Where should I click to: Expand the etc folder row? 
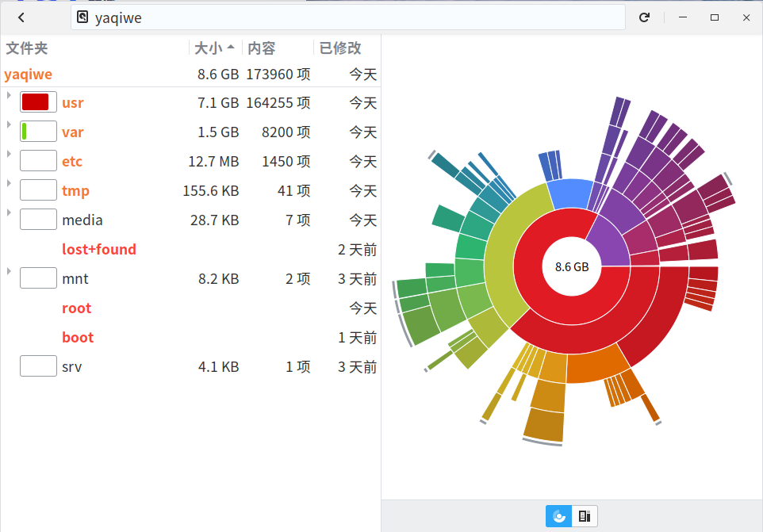click(9, 154)
